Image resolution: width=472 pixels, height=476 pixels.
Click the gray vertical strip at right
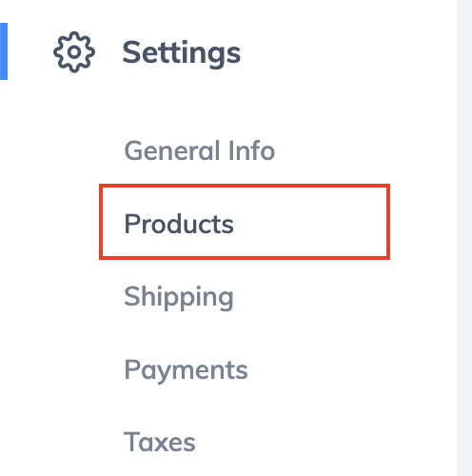(x=464, y=238)
